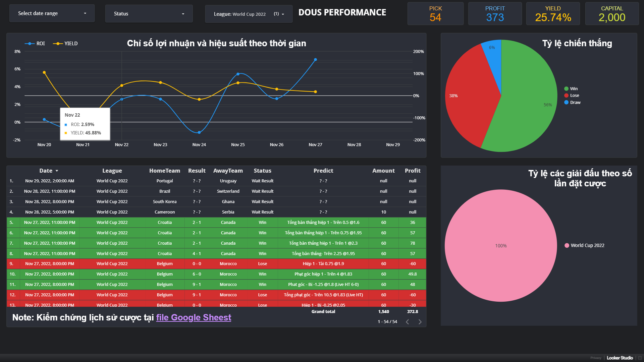
Task: Click the Privacy link in footer
Action: tap(596, 358)
